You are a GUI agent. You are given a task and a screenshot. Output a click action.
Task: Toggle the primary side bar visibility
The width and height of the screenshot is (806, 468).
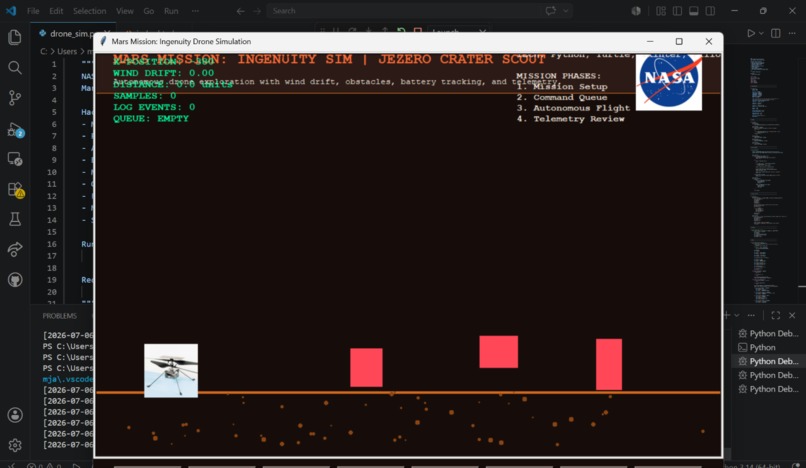pos(677,11)
